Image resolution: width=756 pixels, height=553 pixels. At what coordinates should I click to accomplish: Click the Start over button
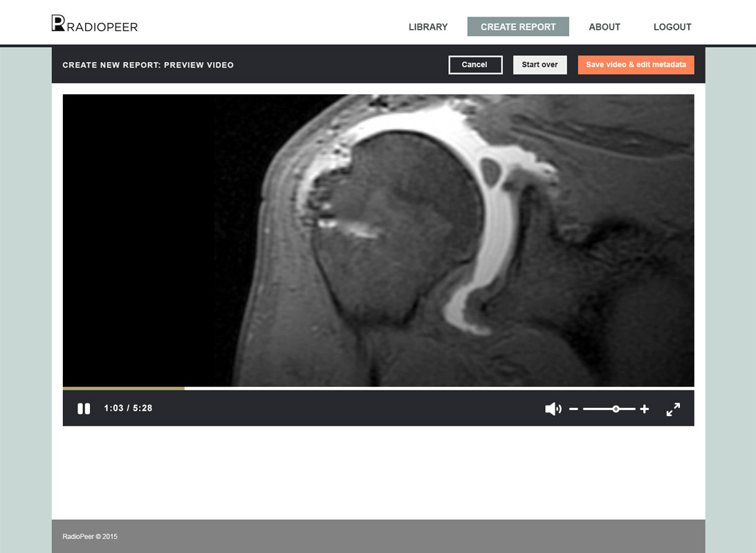tap(540, 64)
